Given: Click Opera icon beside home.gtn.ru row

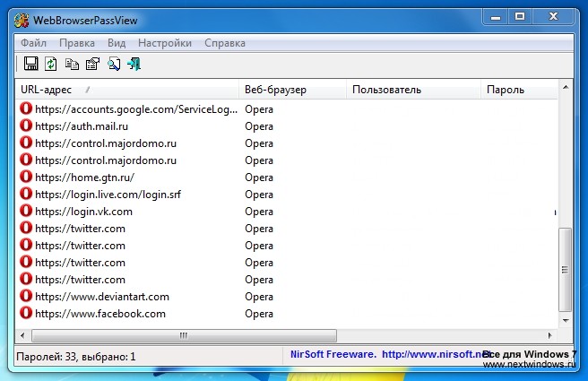Looking at the screenshot, I should [26, 177].
